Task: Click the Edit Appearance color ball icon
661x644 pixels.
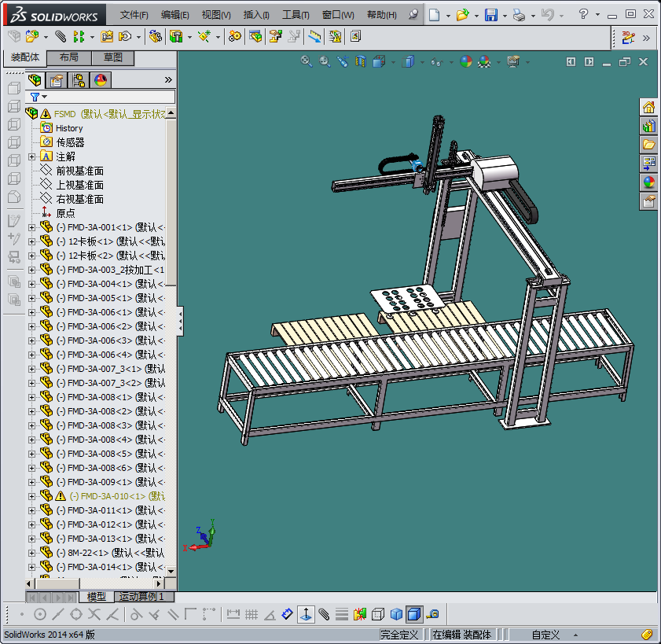Action: 466,61
